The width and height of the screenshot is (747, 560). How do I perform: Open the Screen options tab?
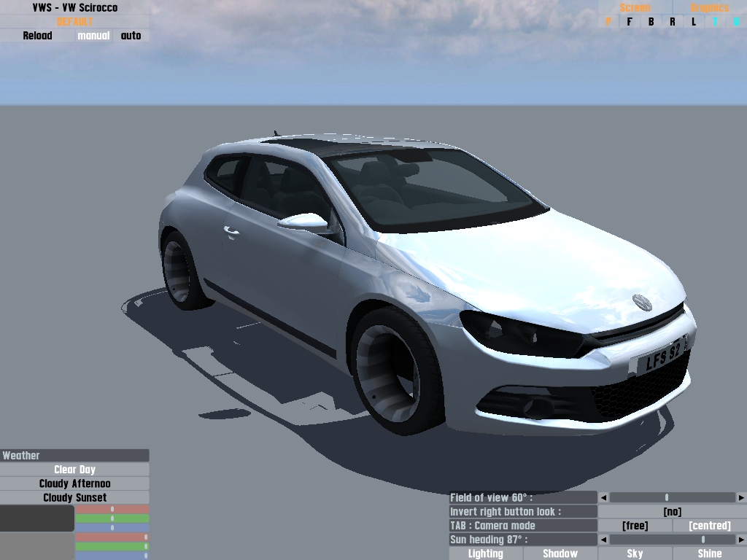(x=635, y=7)
